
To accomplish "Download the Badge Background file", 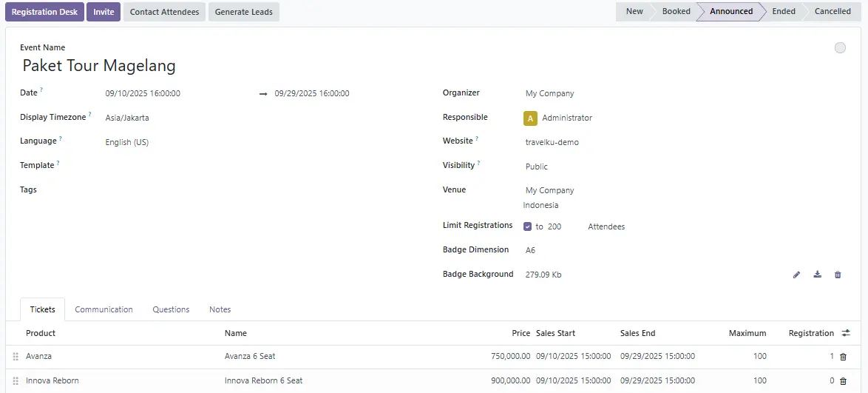I will point(817,275).
